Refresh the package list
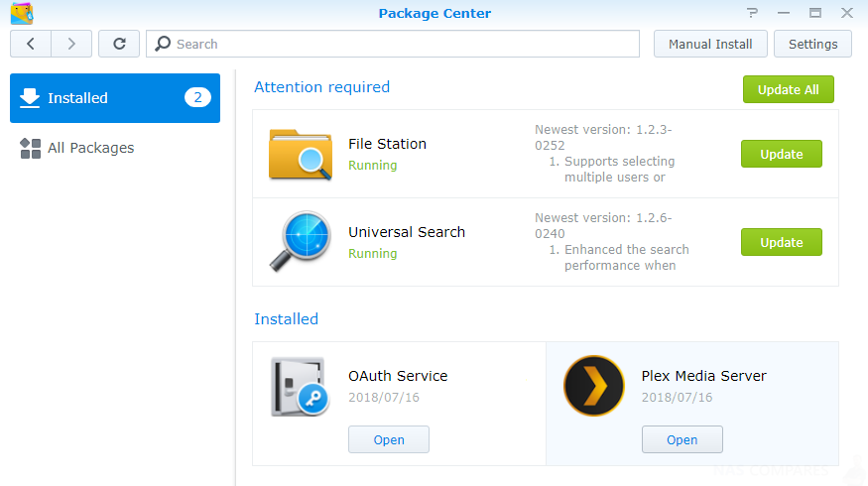The height and width of the screenshot is (486, 868). click(119, 44)
